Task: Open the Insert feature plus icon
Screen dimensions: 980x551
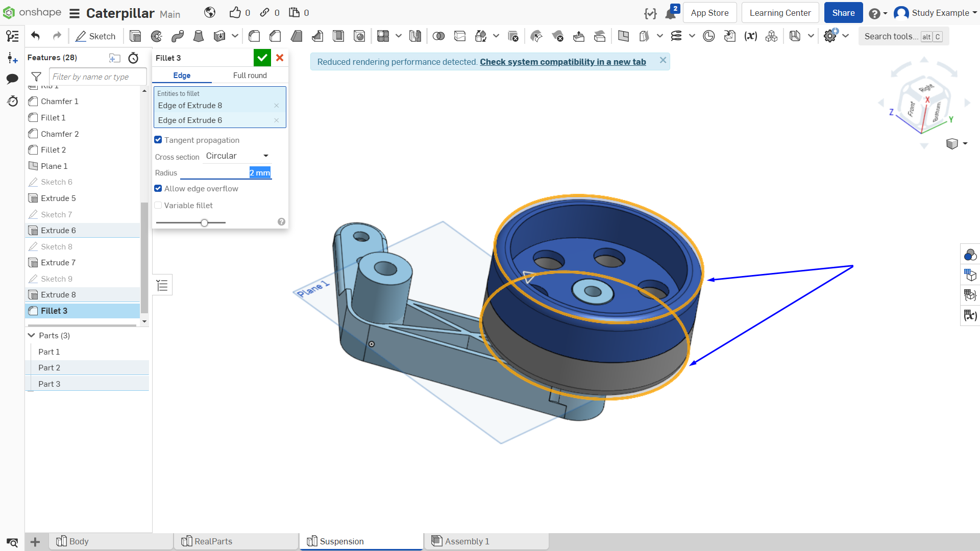Action: click(12, 58)
